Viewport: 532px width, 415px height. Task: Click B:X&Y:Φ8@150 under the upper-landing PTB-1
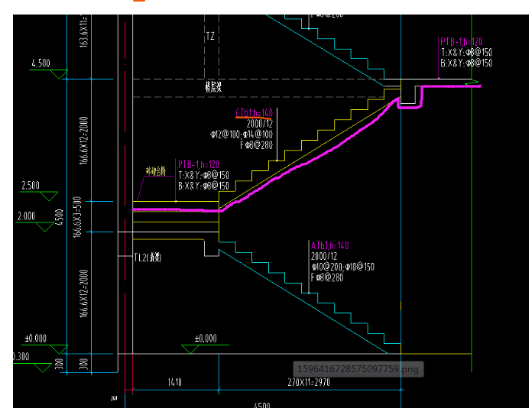pyautogui.click(x=466, y=63)
